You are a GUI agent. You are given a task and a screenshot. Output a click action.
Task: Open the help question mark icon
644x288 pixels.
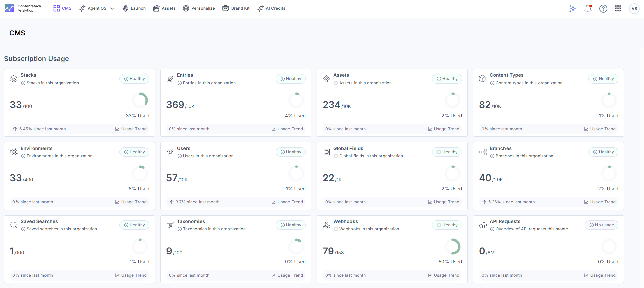coord(603,9)
